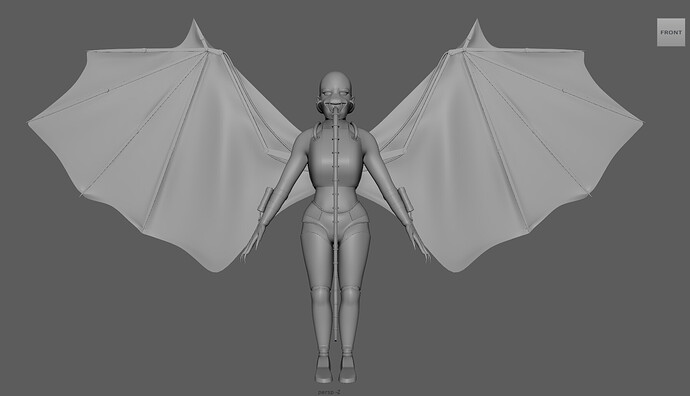The image size is (690, 396).
Task: Click the FRONT face of the view cube
Action: point(671,32)
